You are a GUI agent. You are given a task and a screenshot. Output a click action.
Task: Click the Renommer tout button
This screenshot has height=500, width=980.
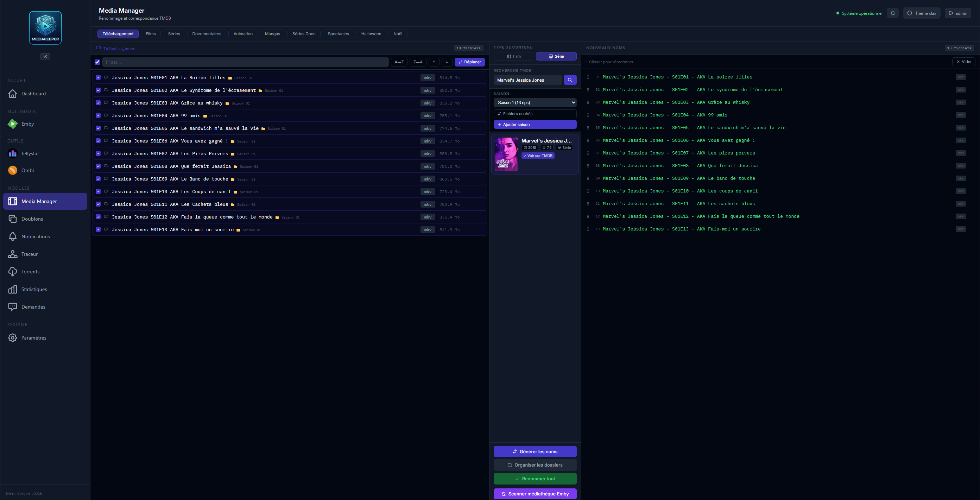click(535, 479)
